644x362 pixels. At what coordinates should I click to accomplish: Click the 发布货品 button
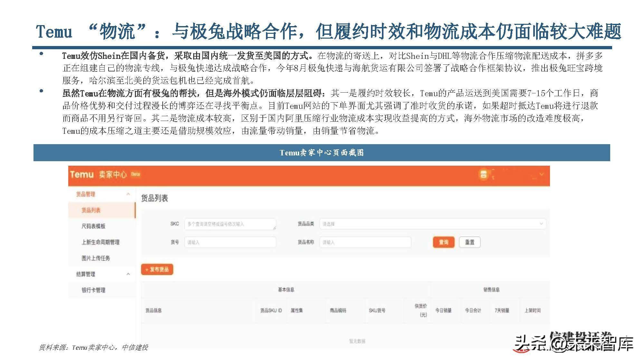click(x=157, y=269)
